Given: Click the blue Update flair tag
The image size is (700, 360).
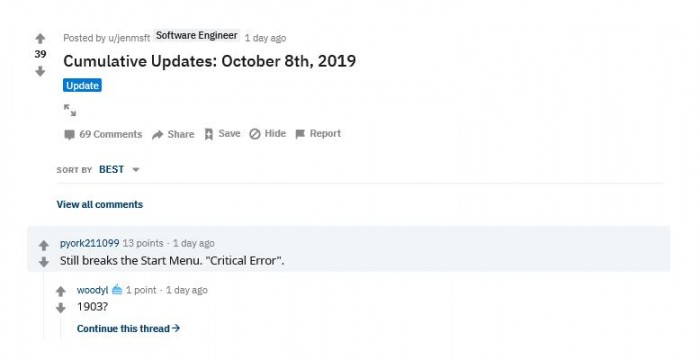Looking at the screenshot, I should (82, 85).
